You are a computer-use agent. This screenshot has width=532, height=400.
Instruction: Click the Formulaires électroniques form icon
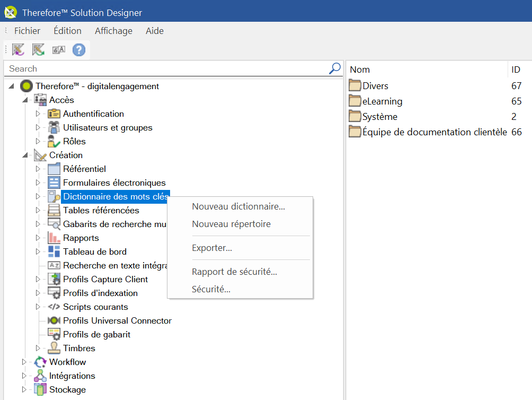pos(54,182)
